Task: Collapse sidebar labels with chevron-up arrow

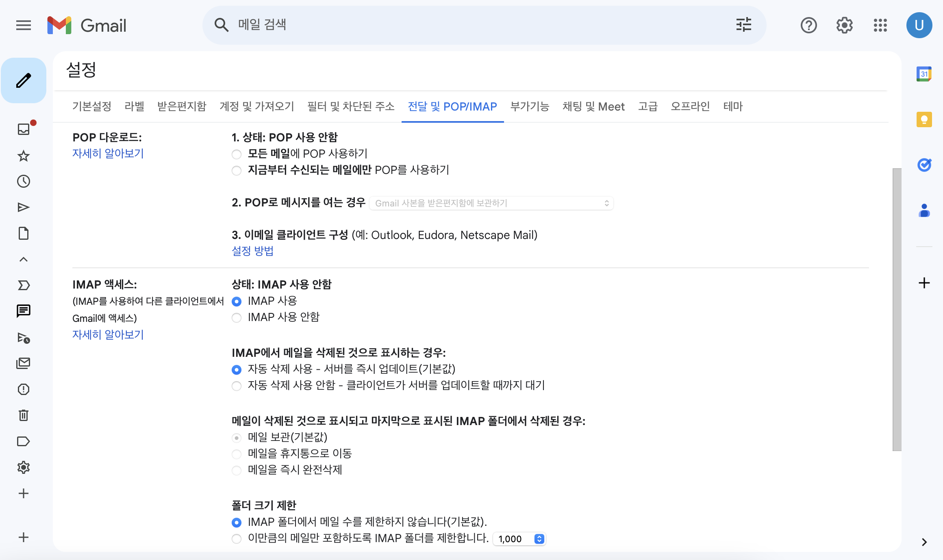Action: point(24,259)
